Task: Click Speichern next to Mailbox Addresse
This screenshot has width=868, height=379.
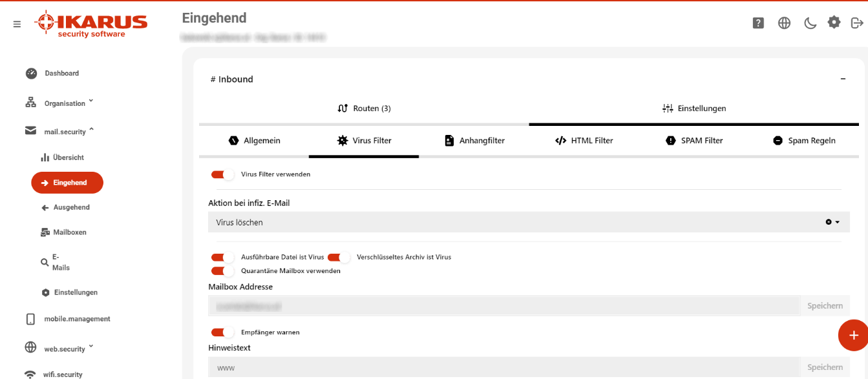Action: click(825, 305)
